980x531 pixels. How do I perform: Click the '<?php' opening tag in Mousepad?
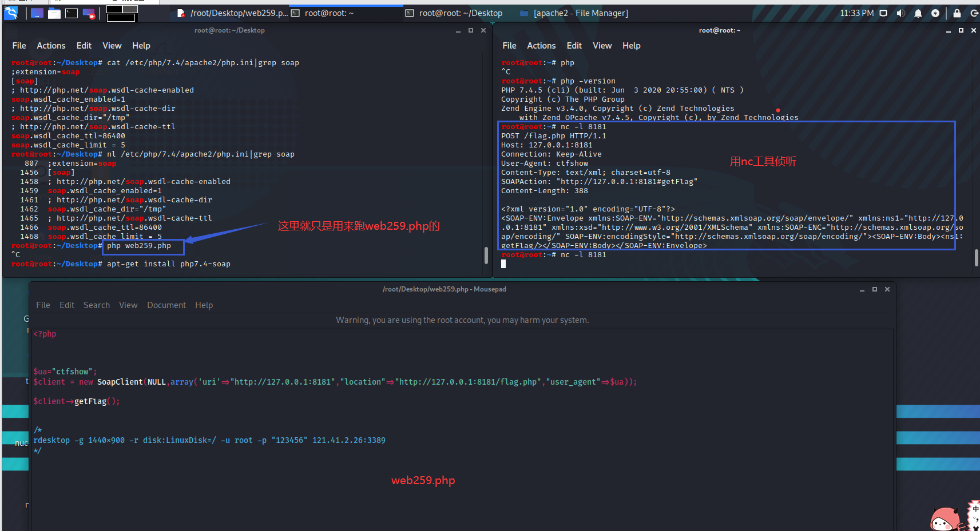tap(45, 334)
